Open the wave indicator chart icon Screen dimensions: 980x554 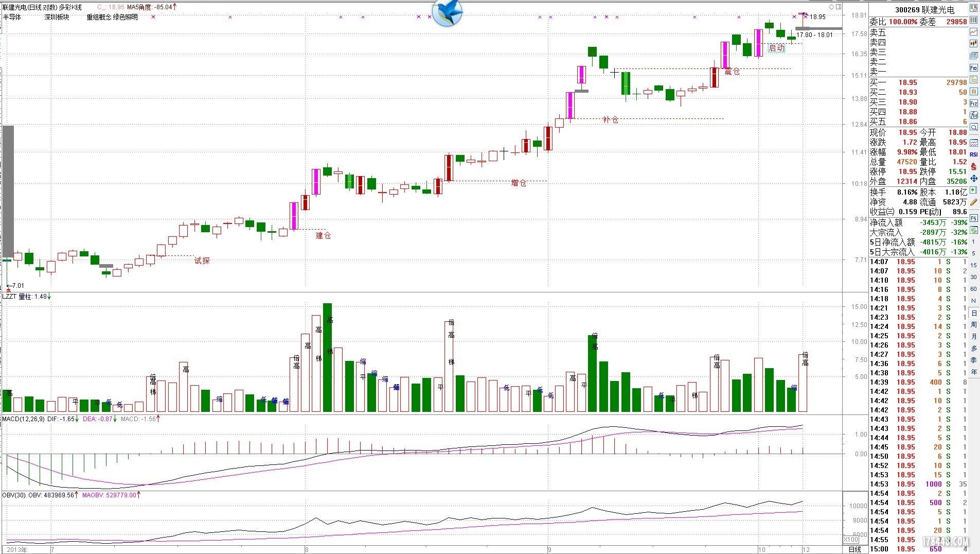(x=974, y=143)
